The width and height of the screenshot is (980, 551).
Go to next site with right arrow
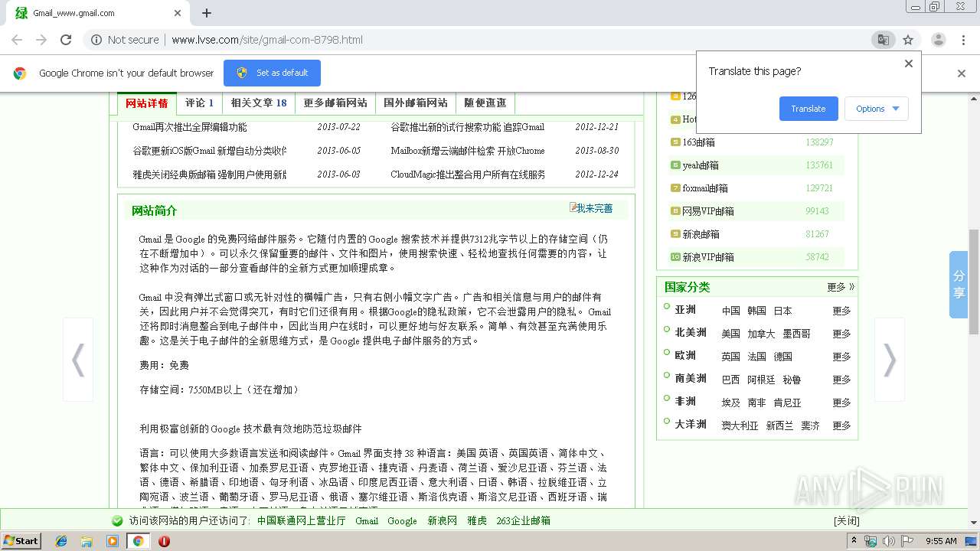(890, 360)
